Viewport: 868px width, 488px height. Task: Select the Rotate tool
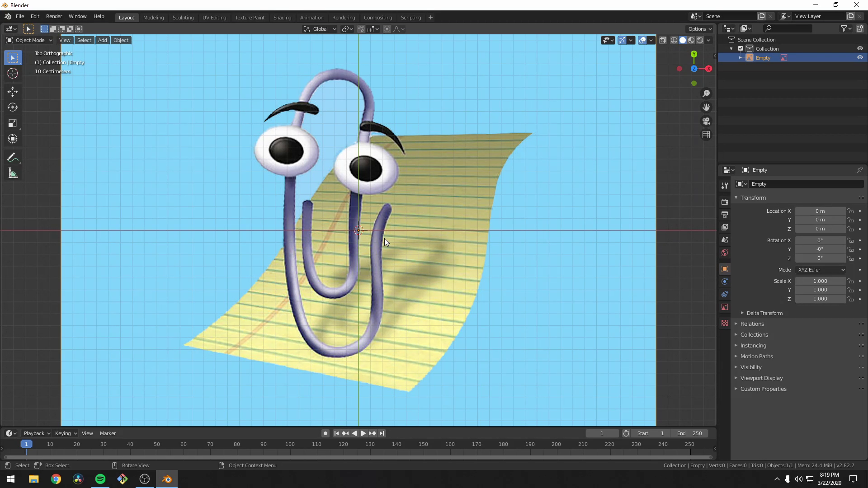click(12, 107)
